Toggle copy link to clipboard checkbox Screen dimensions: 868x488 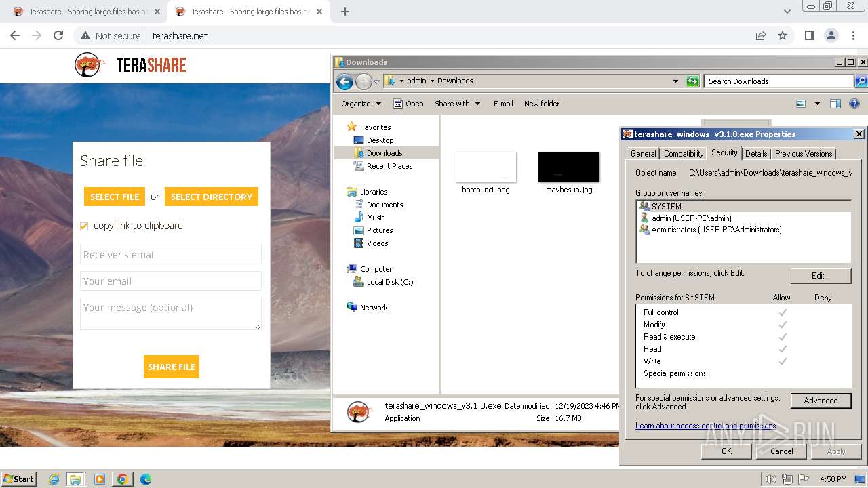coord(84,226)
